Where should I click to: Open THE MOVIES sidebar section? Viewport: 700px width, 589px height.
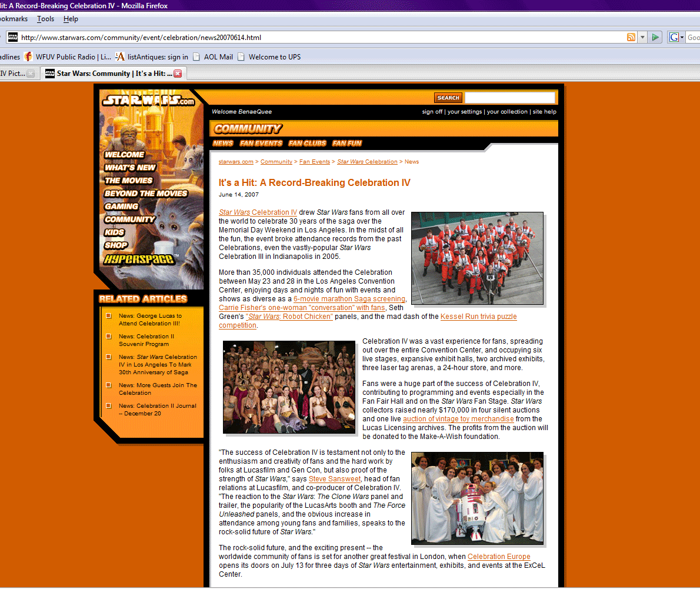pos(129,181)
